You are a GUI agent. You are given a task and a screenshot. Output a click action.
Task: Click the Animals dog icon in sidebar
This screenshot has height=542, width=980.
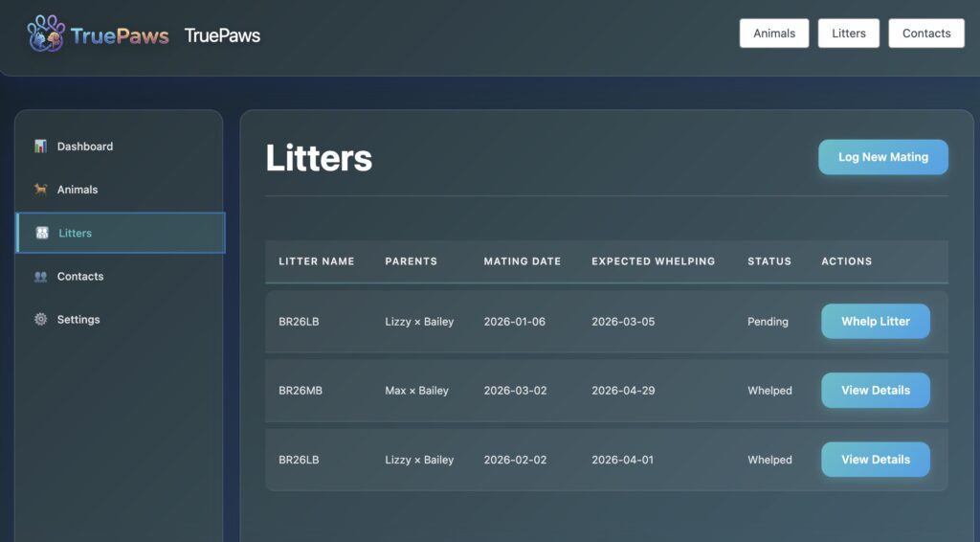coord(40,190)
